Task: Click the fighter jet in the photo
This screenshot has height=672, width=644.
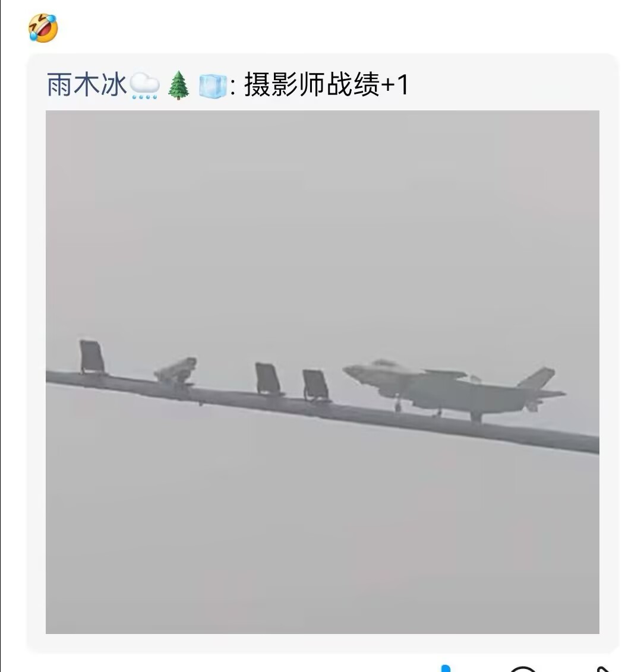Action: [454, 391]
